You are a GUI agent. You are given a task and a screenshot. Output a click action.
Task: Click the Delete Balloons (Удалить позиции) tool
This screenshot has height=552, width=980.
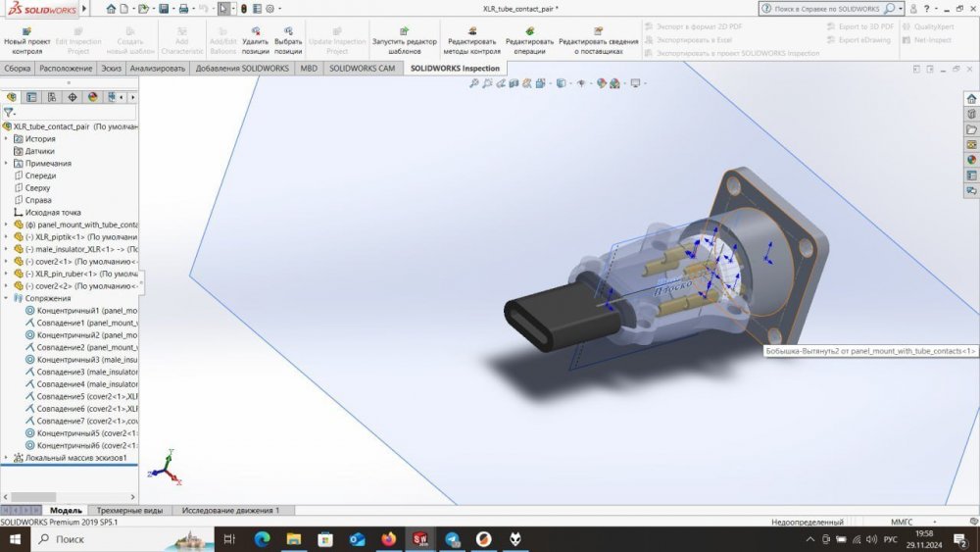point(255,42)
